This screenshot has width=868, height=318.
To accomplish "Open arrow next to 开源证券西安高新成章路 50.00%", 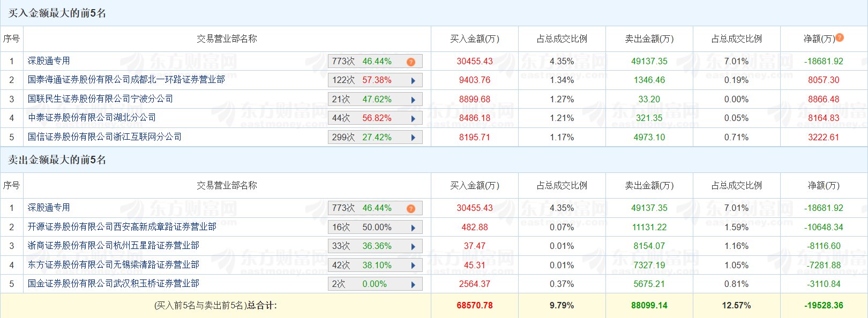I will coord(413,228).
